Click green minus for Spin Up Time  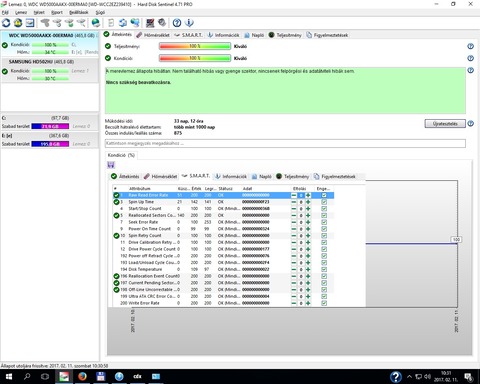point(294,202)
